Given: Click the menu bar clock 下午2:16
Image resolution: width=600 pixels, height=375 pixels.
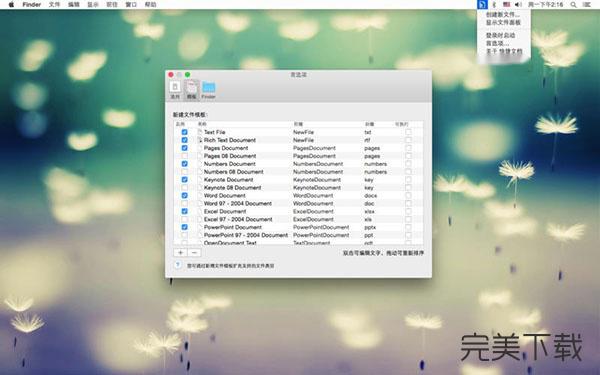Looking at the screenshot, I should click(545, 5).
